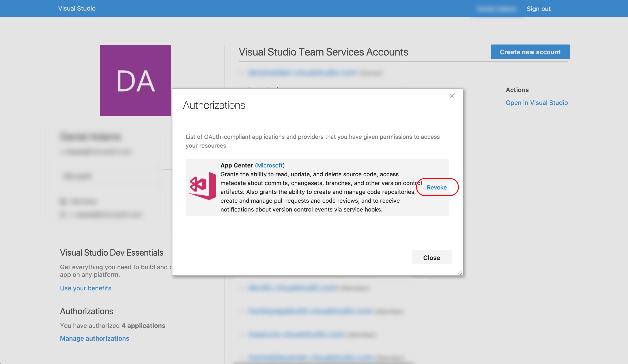Expand the Visual Studio Dev Essentials section

111,251
